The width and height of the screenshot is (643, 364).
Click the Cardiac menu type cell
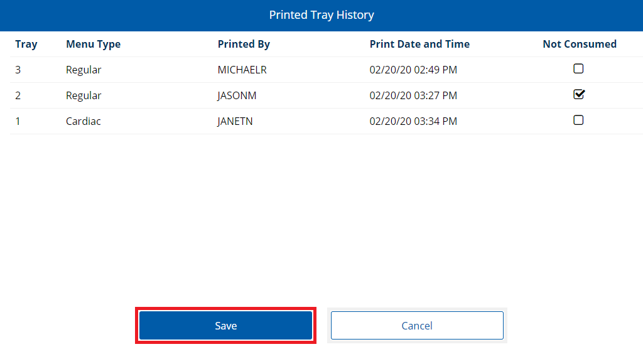pos(83,121)
